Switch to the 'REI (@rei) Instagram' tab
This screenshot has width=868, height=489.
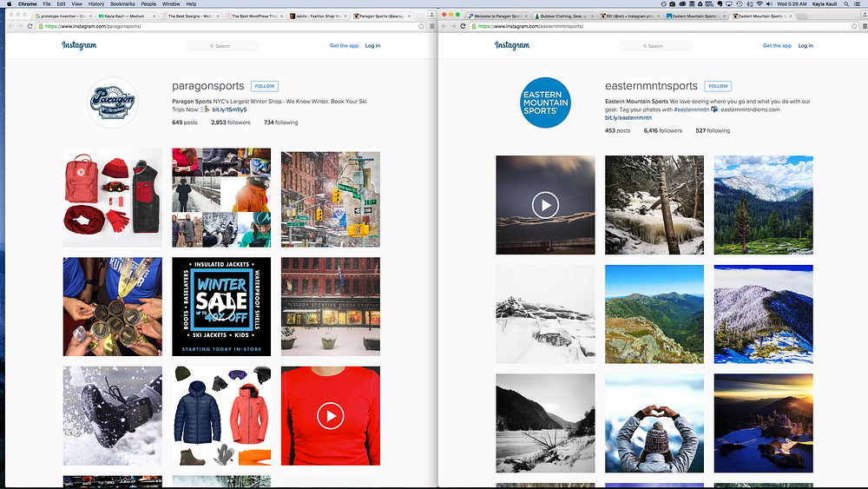pos(629,16)
